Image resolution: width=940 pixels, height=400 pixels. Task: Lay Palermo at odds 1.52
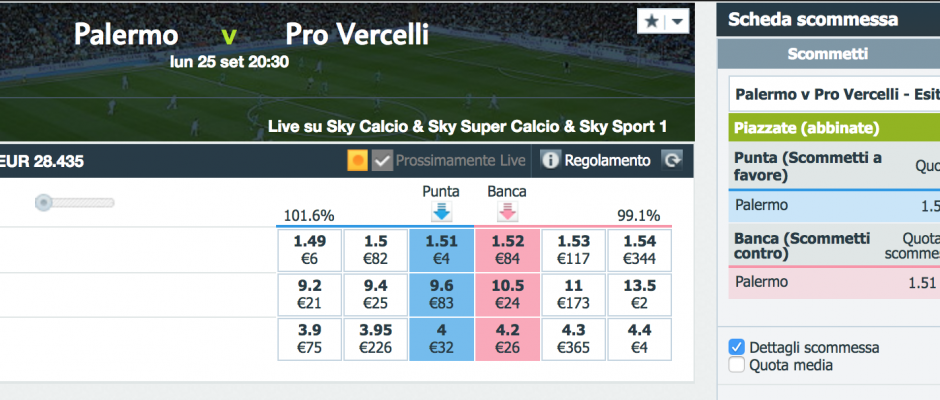click(x=507, y=250)
